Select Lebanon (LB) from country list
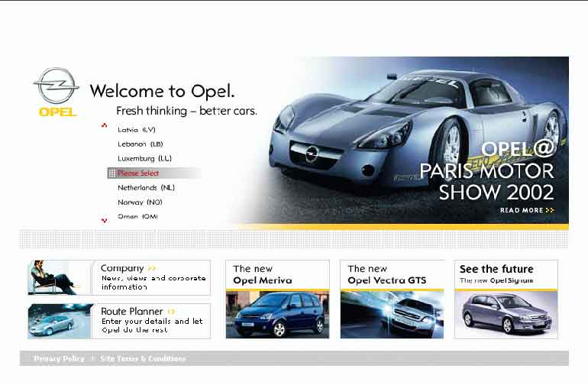Screen dimensions: 588x385 (x=141, y=144)
